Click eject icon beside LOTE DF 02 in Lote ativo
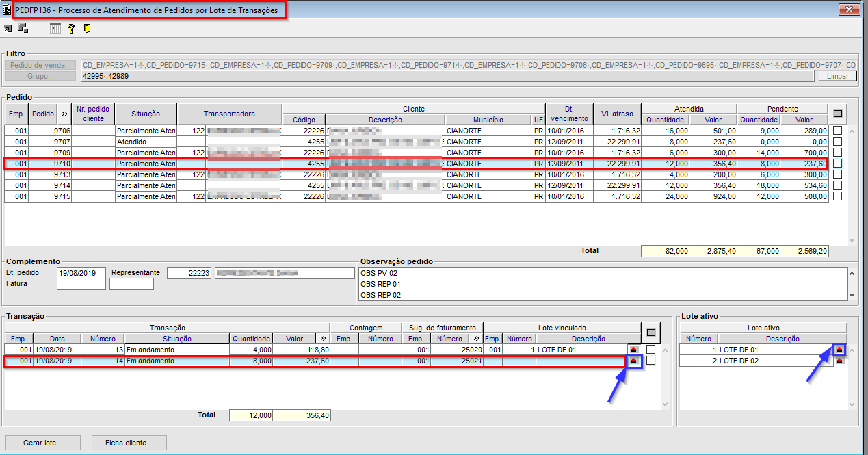The width and height of the screenshot is (868, 455). (839, 361)
